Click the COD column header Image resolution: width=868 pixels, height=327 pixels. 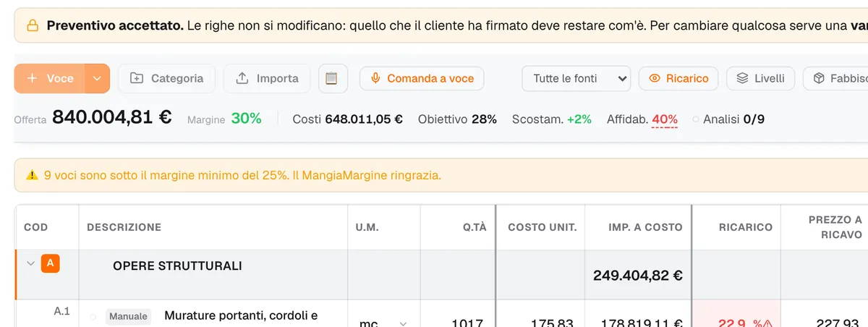point(35,227)
